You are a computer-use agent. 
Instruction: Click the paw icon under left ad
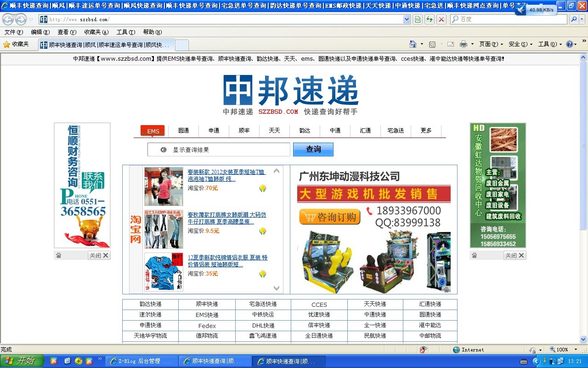pos(59,255)
